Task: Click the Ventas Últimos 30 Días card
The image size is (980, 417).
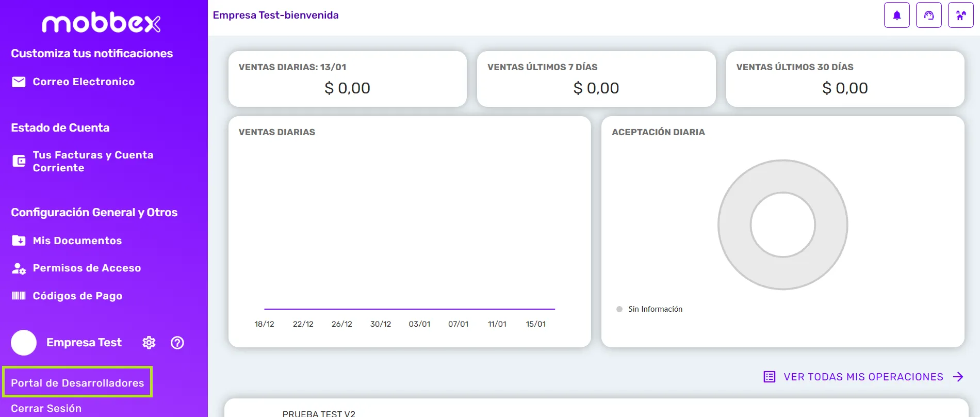Action: [845, 79]
